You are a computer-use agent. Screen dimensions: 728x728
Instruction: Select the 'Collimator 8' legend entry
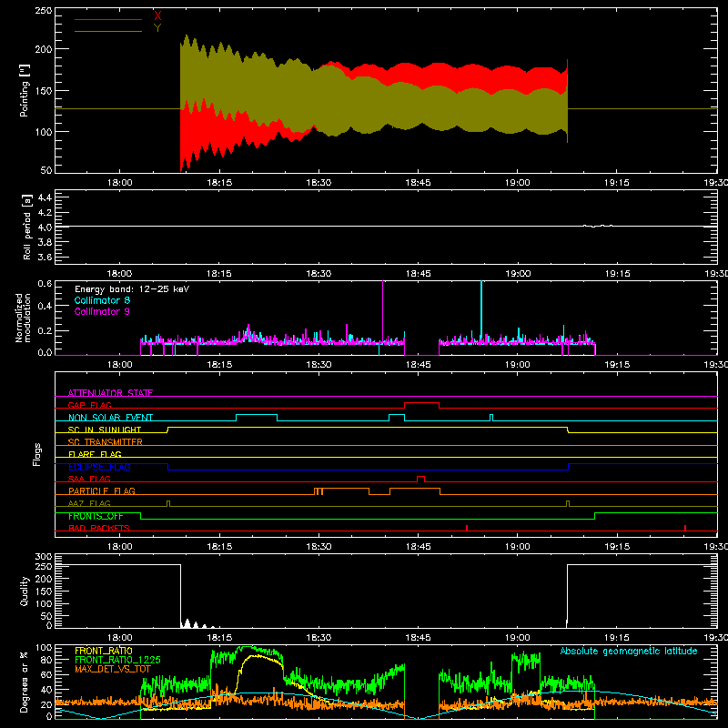coord(102,300)
